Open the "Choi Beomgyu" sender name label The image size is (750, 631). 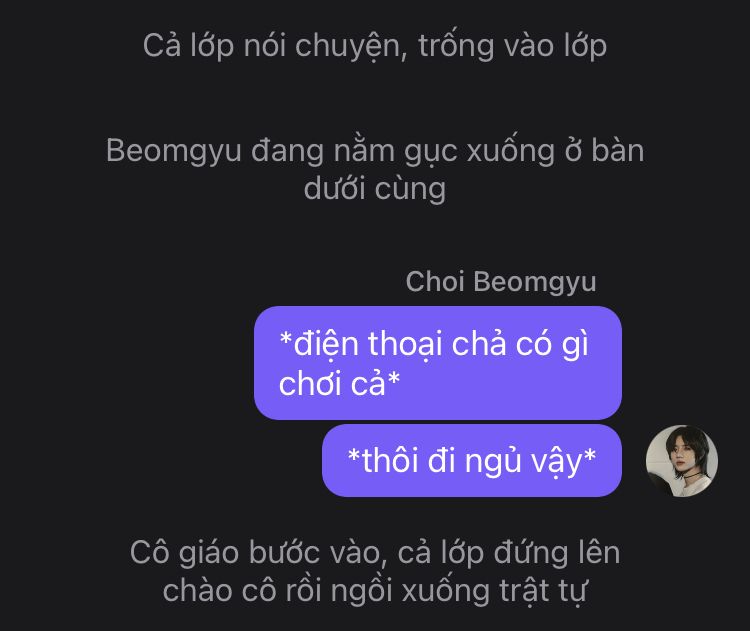(501, 281)
